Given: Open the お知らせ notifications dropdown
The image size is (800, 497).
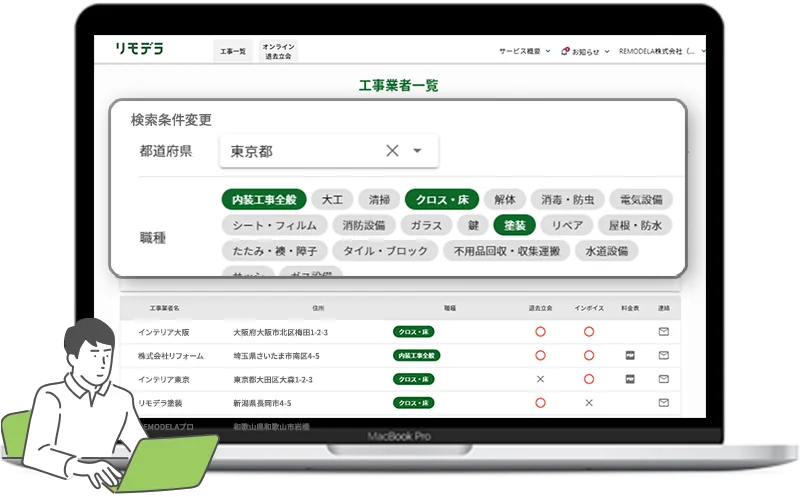Looking at the screenshot, I should (x=585, y=52).
